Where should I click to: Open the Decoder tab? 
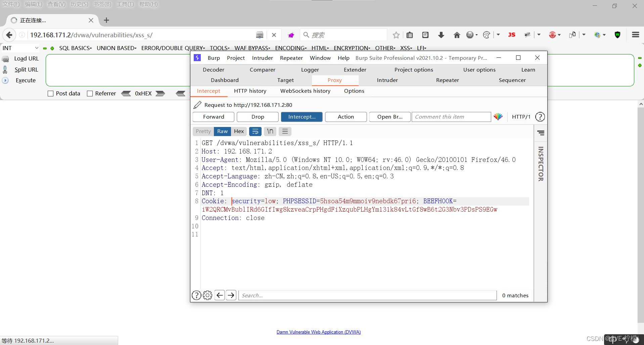214,70
